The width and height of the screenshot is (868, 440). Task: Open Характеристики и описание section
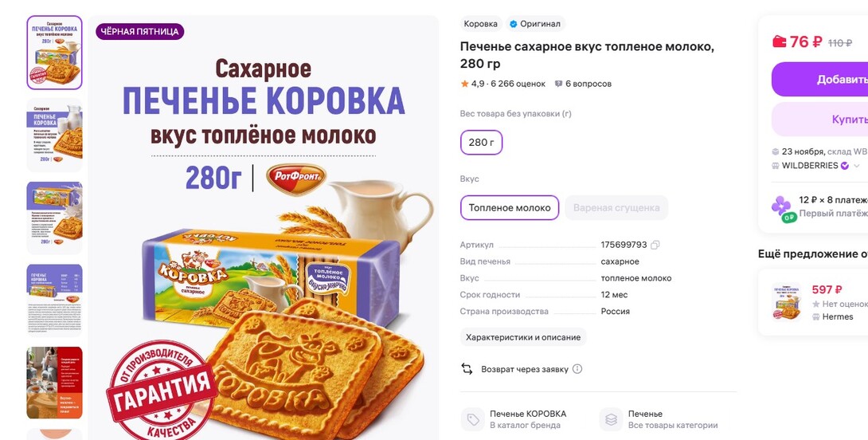[x=523, y=337]
